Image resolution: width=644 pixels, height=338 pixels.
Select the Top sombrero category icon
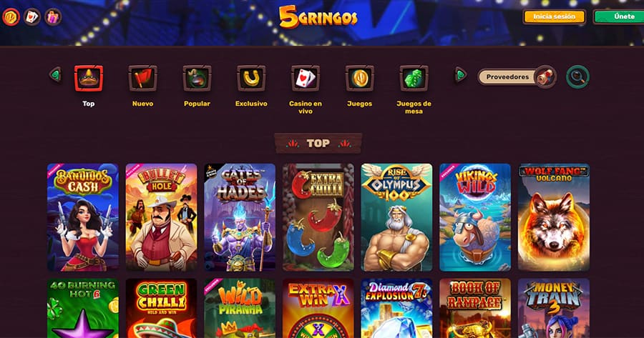pos(88,78)
